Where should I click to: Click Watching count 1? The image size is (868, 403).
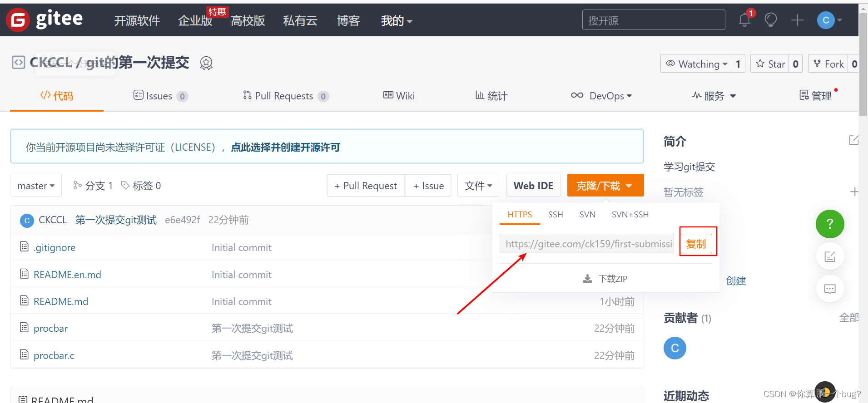(x=738, y=64)
